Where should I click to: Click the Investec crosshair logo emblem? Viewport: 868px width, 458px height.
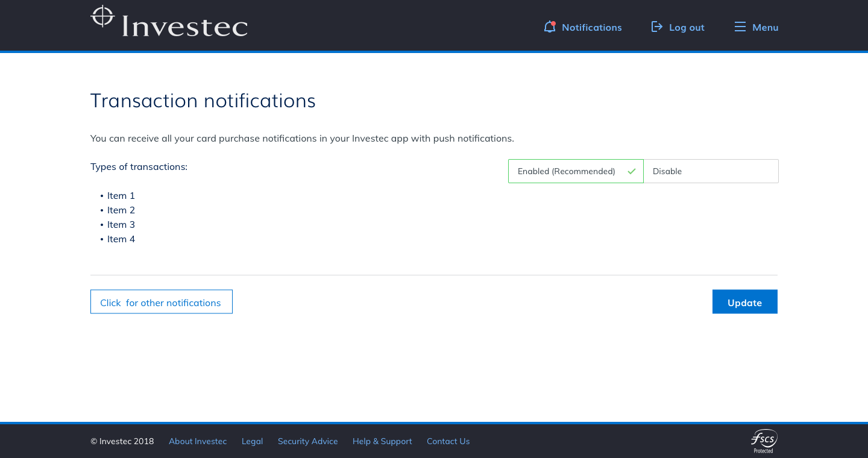pos(102,16)
